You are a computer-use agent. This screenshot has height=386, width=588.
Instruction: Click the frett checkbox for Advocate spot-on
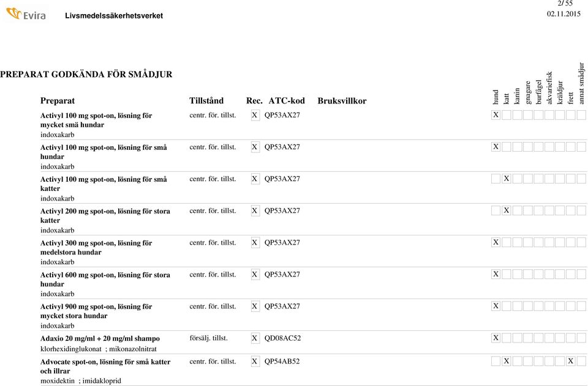click(x=570, y=362)
